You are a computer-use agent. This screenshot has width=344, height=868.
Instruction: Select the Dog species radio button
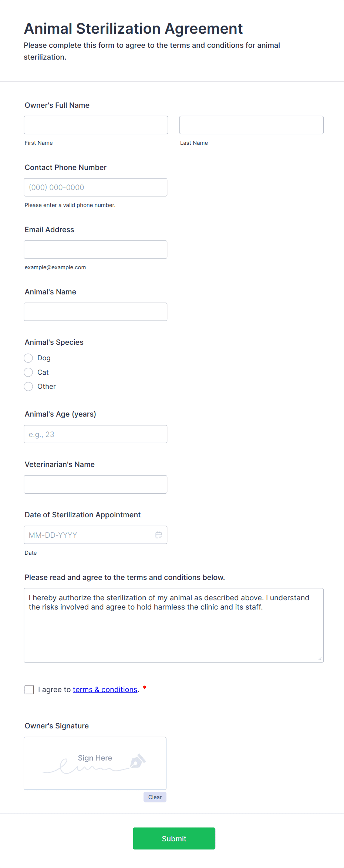[x=28, y=358]
